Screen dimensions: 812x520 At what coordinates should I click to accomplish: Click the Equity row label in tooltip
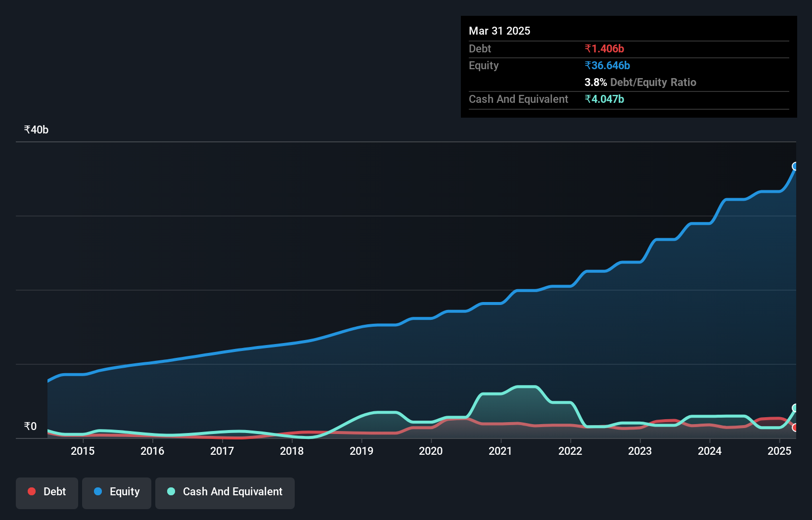coord(484,65)
